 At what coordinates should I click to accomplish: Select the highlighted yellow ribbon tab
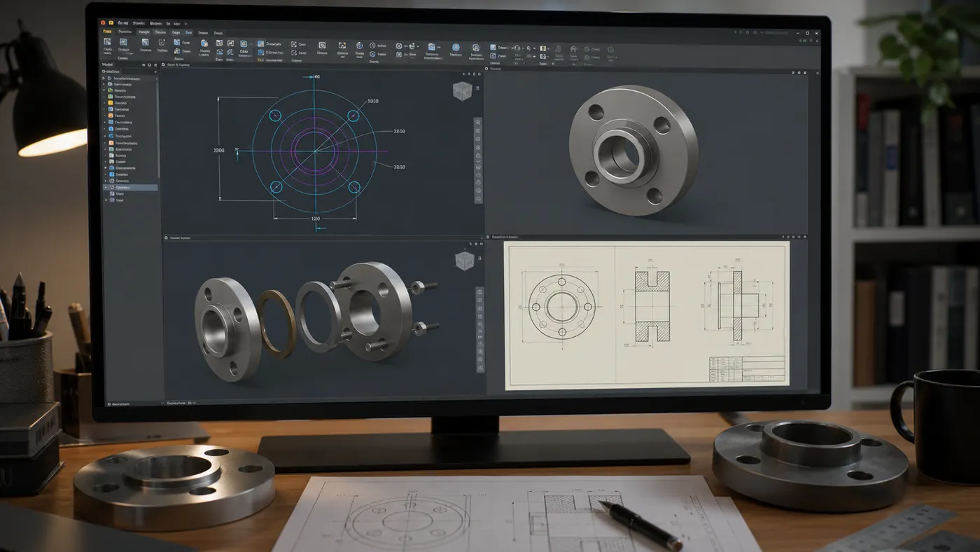pyautogui.click(x=107, y=32)
